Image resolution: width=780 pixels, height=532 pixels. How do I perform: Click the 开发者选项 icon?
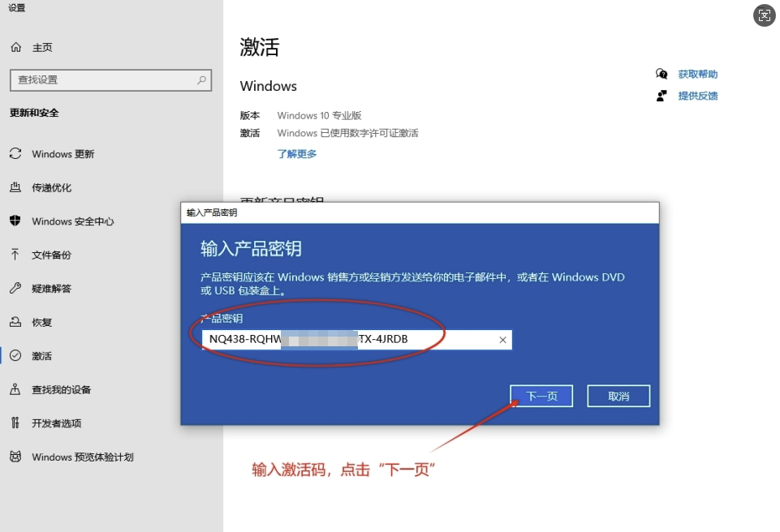[16, 423]
